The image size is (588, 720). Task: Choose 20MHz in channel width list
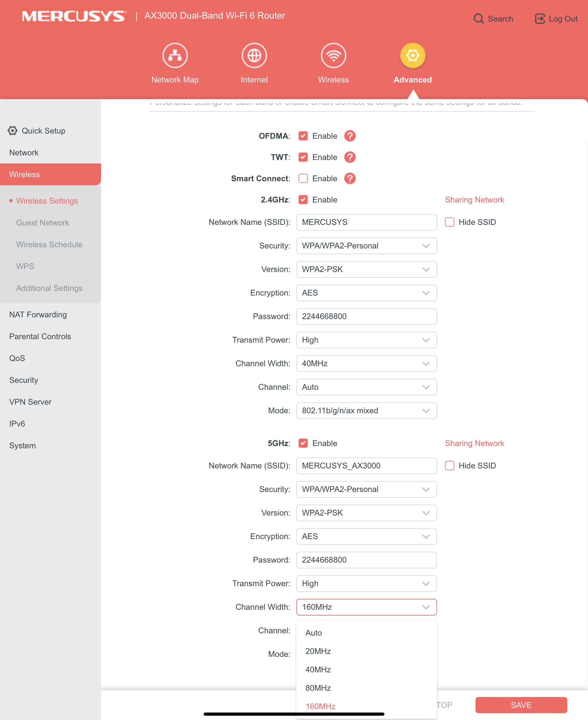pyautogui.click(x=366, y=651)
